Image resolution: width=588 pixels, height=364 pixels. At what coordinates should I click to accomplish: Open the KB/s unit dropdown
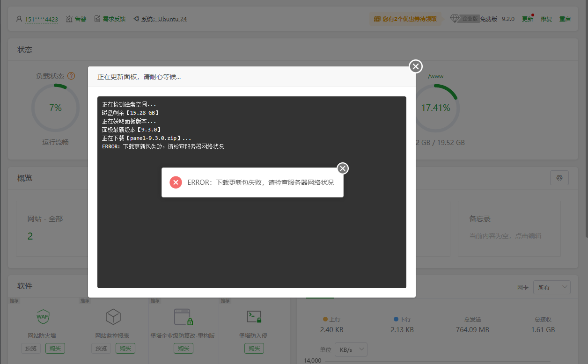tap(351, 349)
